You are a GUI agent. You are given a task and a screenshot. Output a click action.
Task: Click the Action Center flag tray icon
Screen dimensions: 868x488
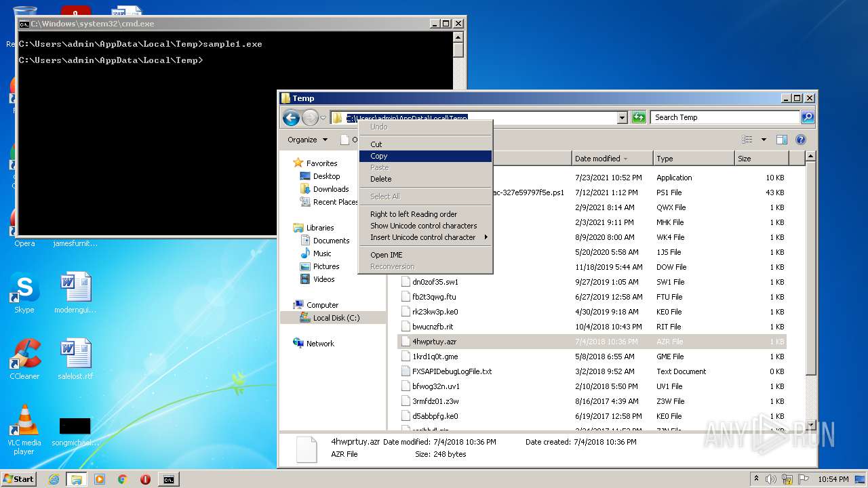pyautogui.click(x=804, y=479)
